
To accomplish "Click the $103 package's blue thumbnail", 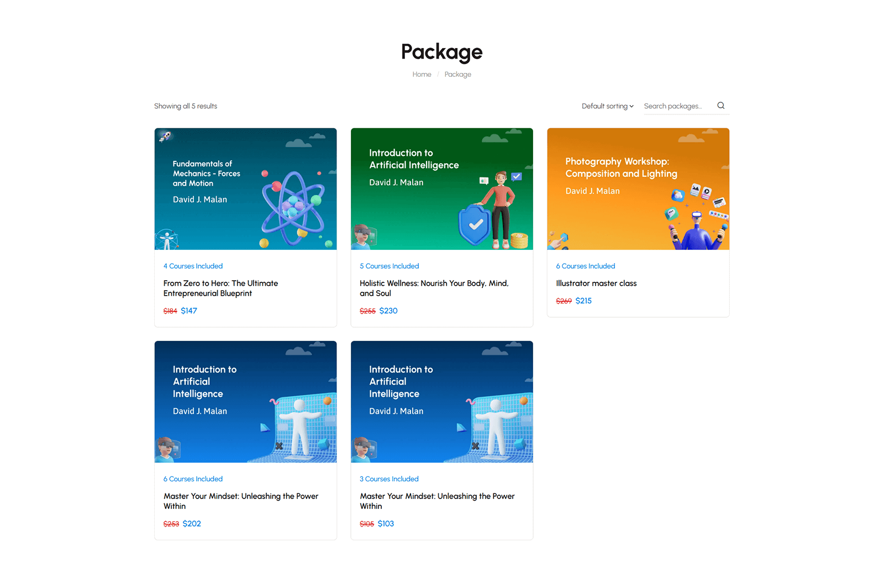I will tap(441, 402).
